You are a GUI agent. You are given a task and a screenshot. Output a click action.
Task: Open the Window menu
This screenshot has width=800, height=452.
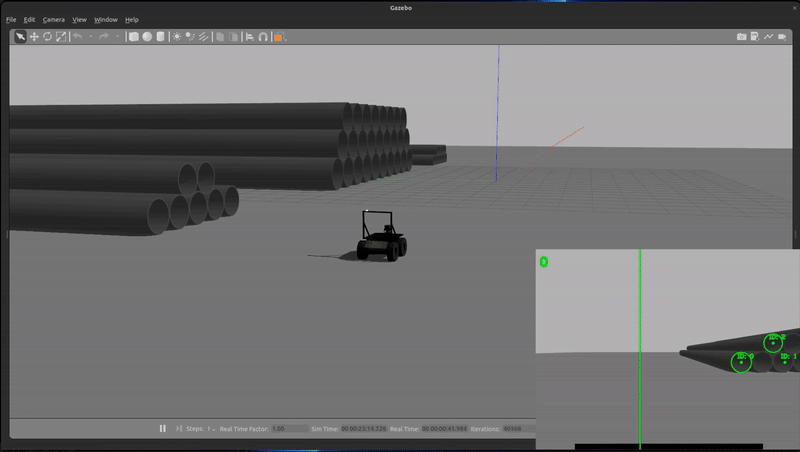105,19
